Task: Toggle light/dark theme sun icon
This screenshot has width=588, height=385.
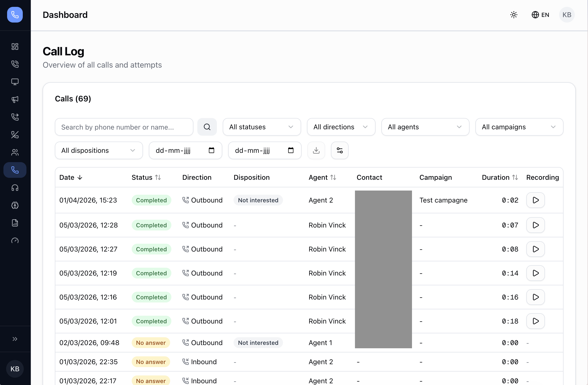Action: pyautogui.click(x=514, y=15)
